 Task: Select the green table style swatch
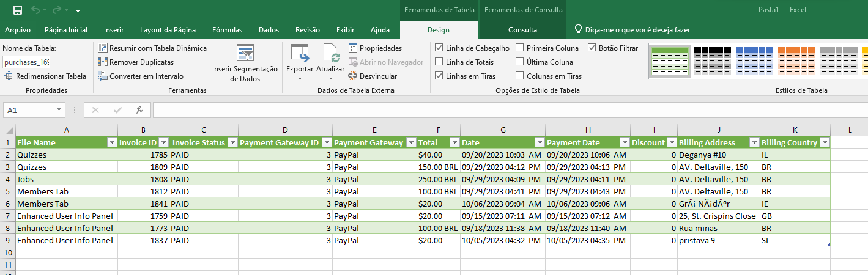pos(670,61)
